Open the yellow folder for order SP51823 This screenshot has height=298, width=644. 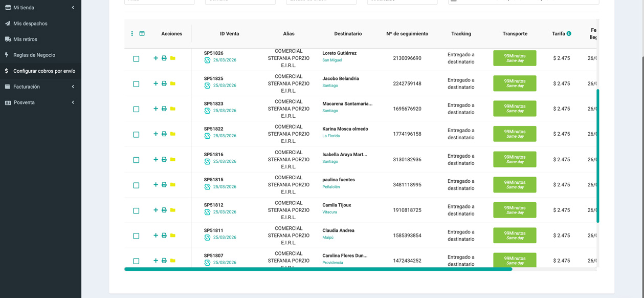[173, 109]
